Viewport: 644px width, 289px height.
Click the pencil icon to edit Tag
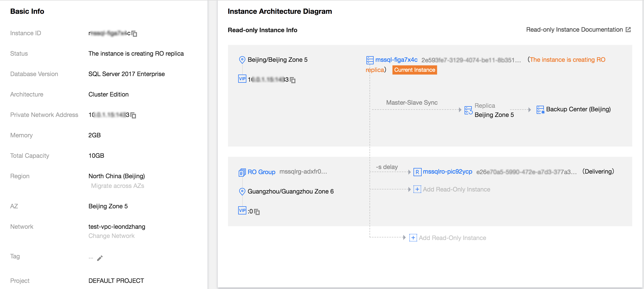100,258
